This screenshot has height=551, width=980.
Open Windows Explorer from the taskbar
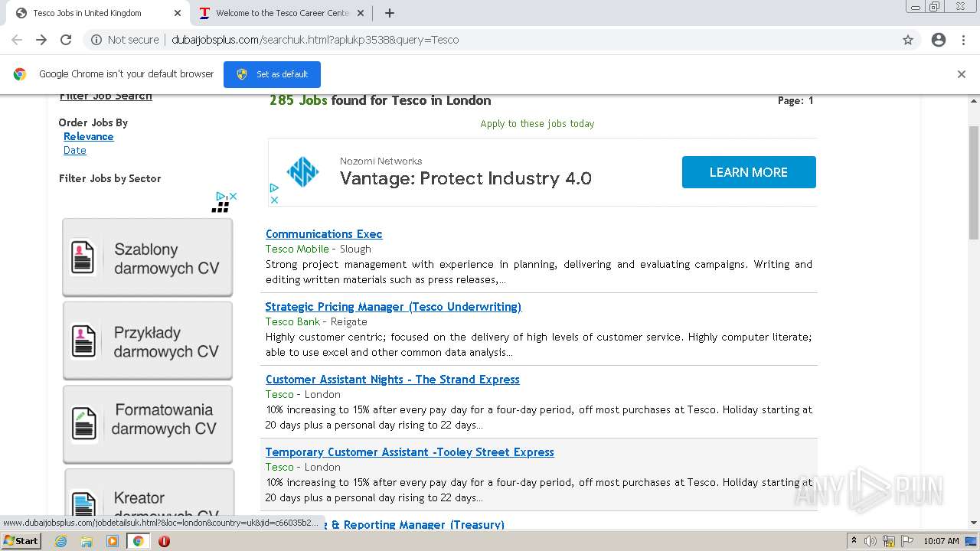pos(87,541)
